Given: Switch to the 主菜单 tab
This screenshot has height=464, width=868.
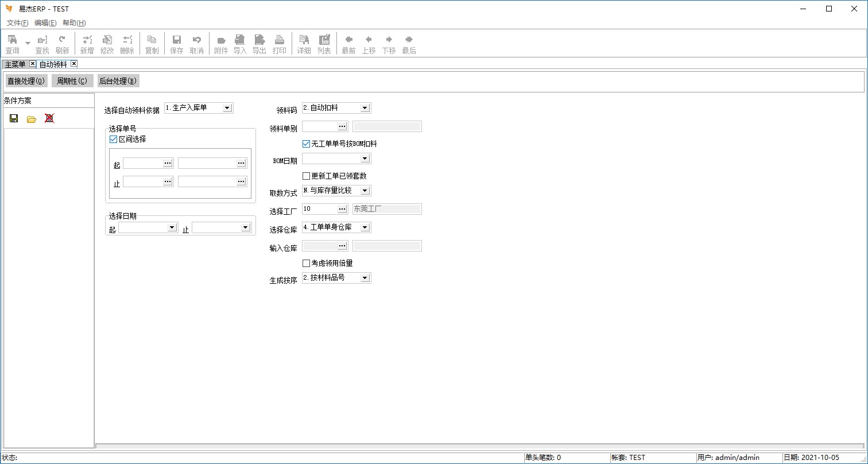Looking at the screenshot, I should tap(15, 64).
